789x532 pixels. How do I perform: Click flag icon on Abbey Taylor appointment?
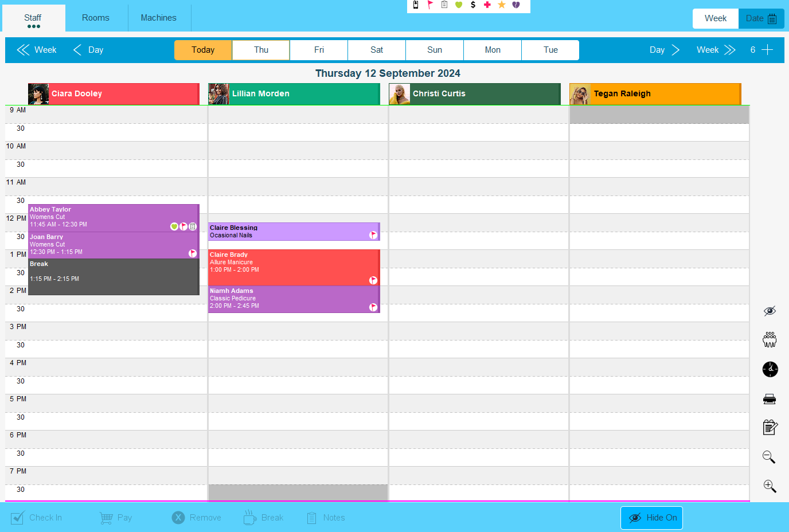coord(183,226)
